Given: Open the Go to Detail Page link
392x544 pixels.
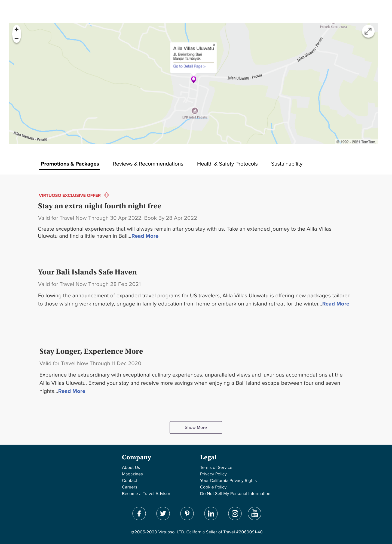Looking at the screenshot, I should click(189, 66).
